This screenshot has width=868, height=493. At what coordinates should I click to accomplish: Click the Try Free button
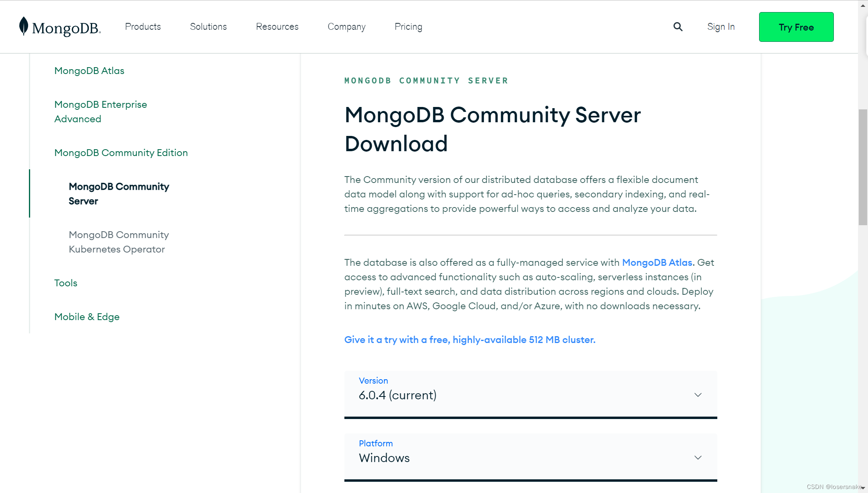(x=796, y=27)
